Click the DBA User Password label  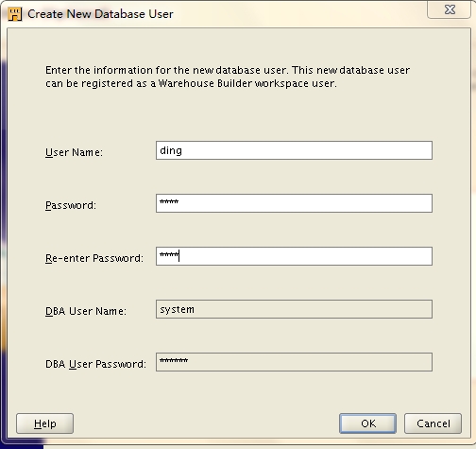95,364
